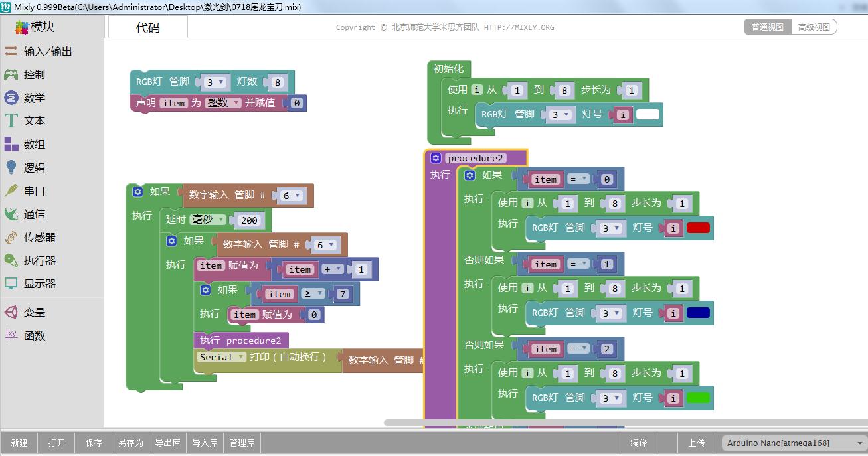Open the 逻辑 lightbulb icon category
Image resolution: width=868 pixels, height=456 pixels.
(11, 167)
